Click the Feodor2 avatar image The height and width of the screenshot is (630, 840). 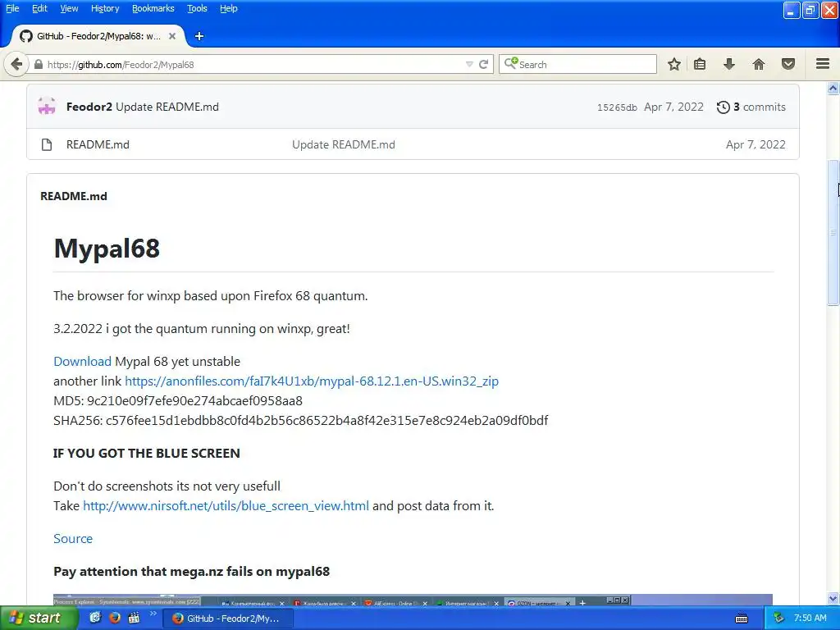pos(47,106)
